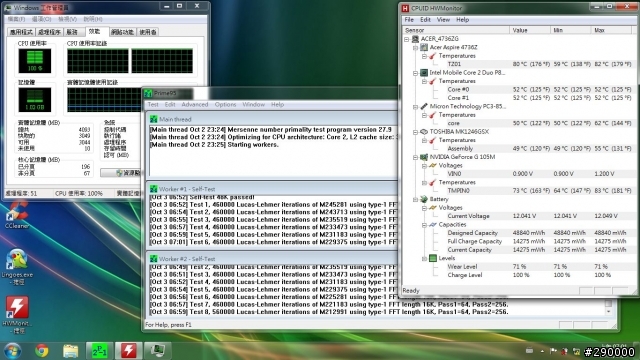
Task: Click the flag icon in system tray
Action: tap(553, 351)
